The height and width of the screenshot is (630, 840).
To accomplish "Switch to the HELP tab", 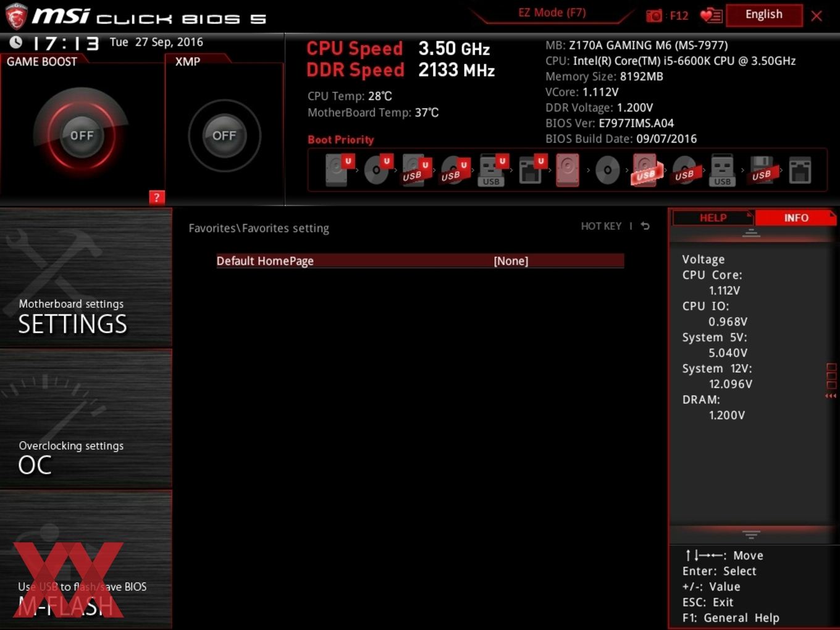I will 713,217.
